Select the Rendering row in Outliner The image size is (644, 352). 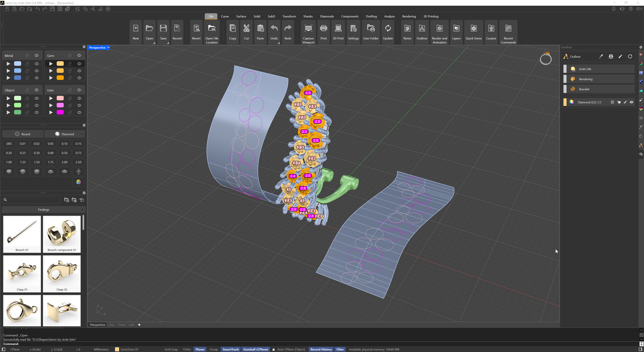(x=599, y=79)
